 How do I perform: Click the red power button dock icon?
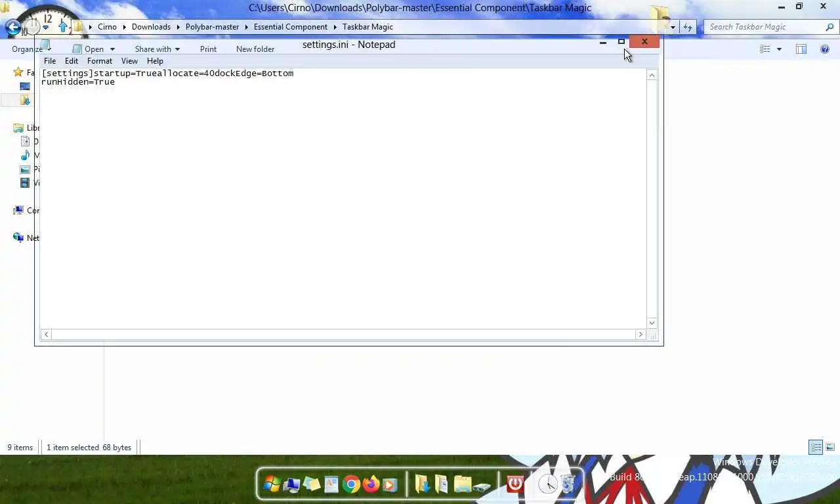pos(515,484)
